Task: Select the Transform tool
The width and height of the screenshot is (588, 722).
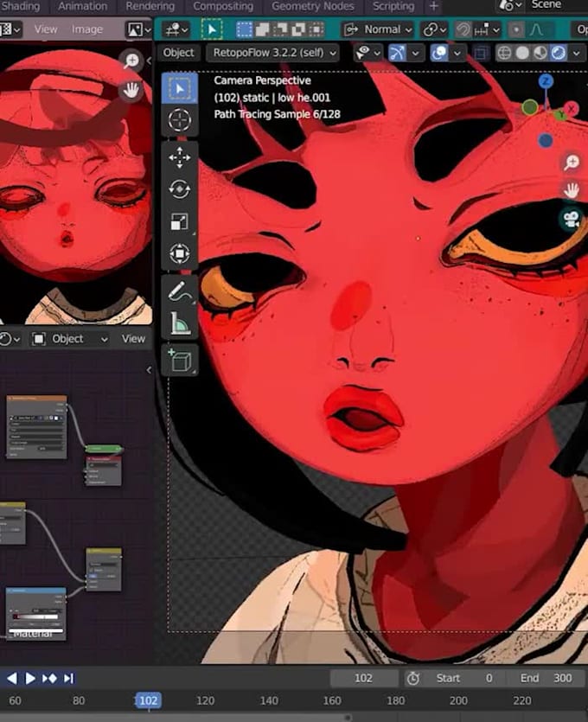Action: click(180, 253)
